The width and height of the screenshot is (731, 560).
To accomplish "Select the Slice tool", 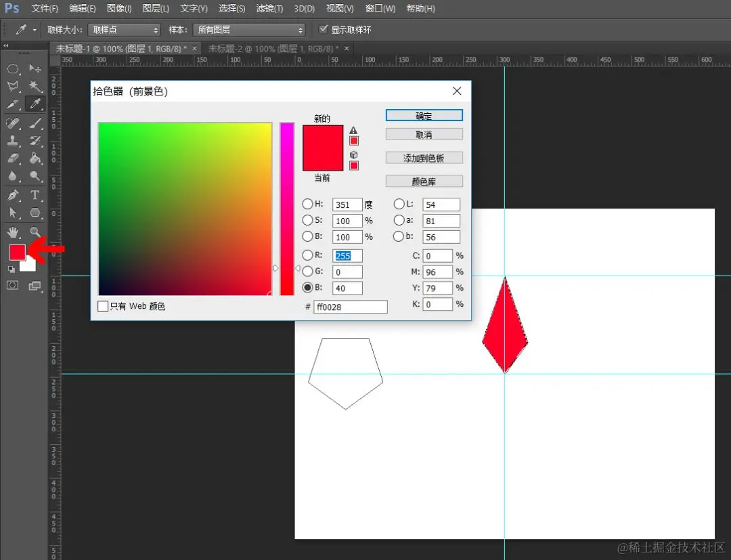I will (13, 104).
